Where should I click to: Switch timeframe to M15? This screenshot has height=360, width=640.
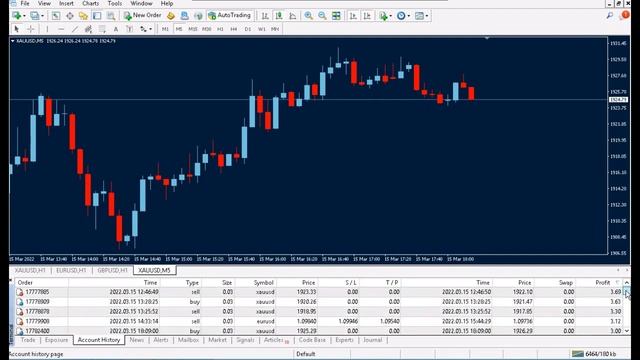(x=193, y=29)
